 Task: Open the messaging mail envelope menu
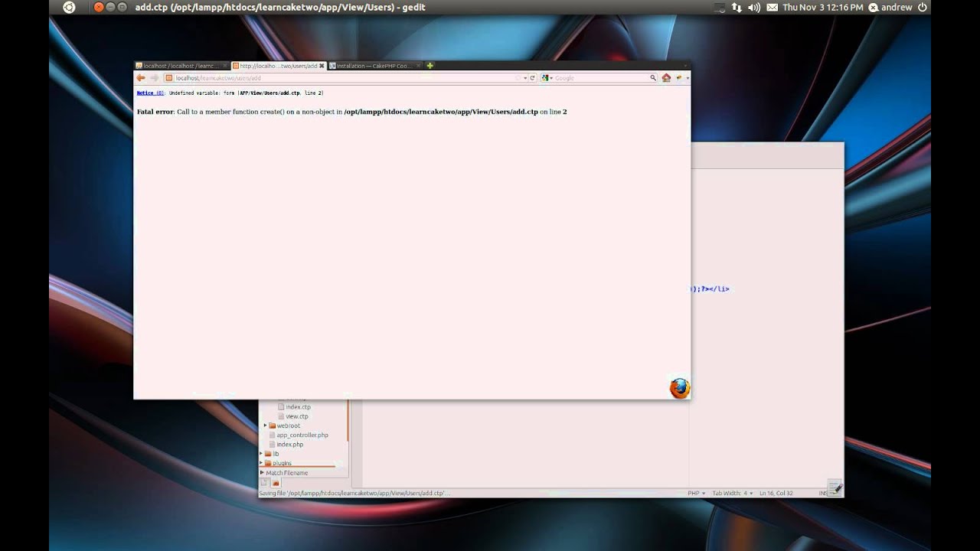point(772,7)
